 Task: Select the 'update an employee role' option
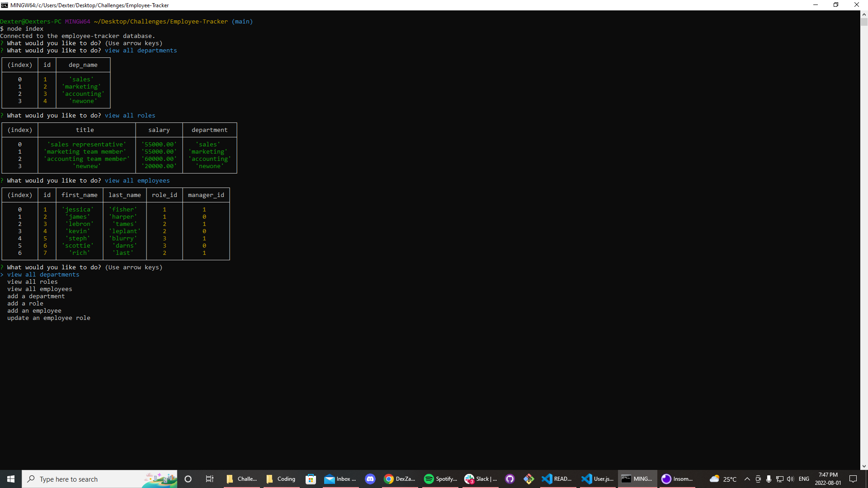pyautogui.click(x=49, y=318)
